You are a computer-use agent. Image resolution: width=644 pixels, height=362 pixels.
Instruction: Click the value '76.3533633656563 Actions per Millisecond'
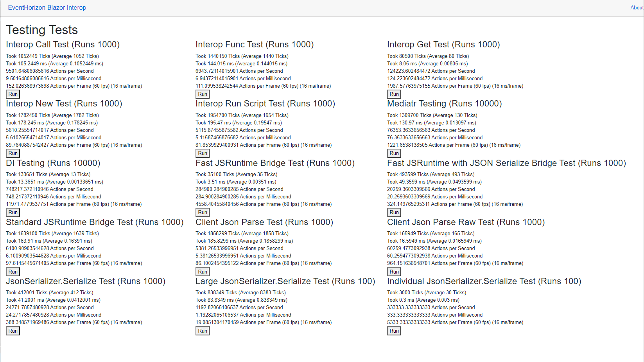(435, 138)
